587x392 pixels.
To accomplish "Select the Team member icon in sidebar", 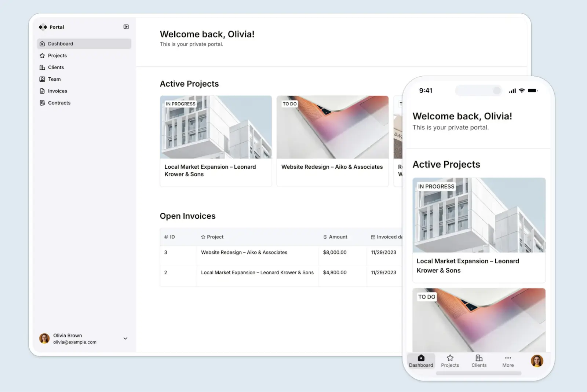I will click(x=42, y=79).
